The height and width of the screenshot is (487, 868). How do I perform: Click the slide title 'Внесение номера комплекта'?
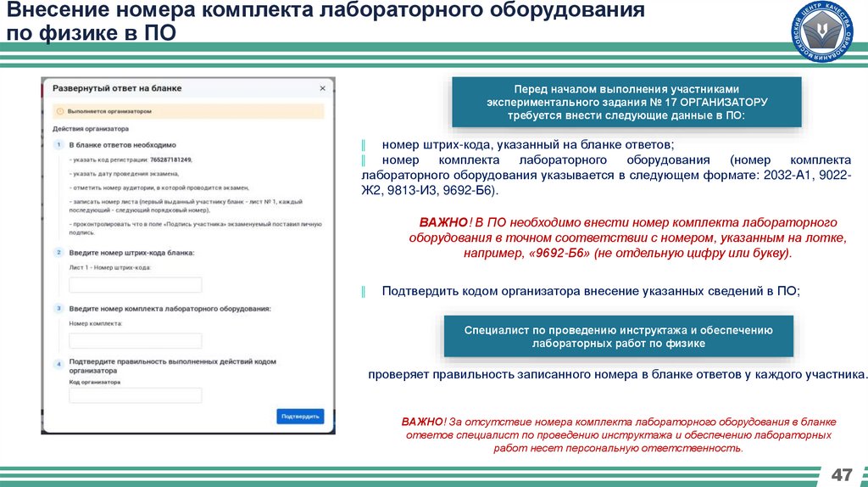pos(325,21)
